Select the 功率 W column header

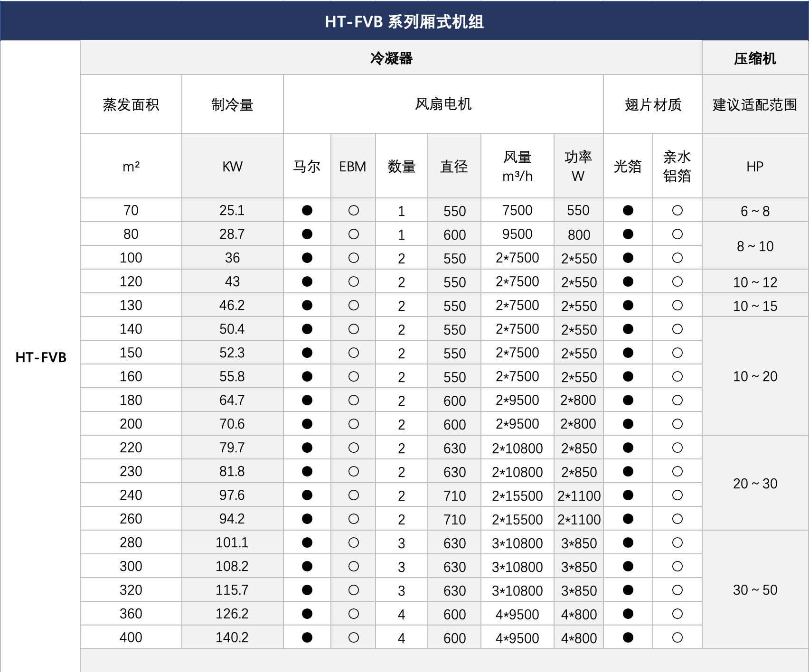(578, 166)
